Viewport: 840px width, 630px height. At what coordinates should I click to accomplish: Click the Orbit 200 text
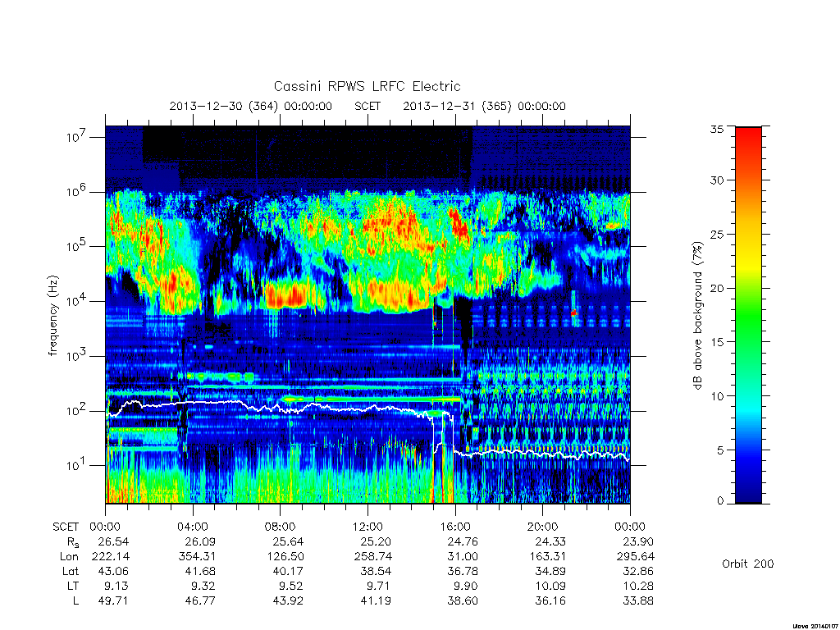click(748, 564)
